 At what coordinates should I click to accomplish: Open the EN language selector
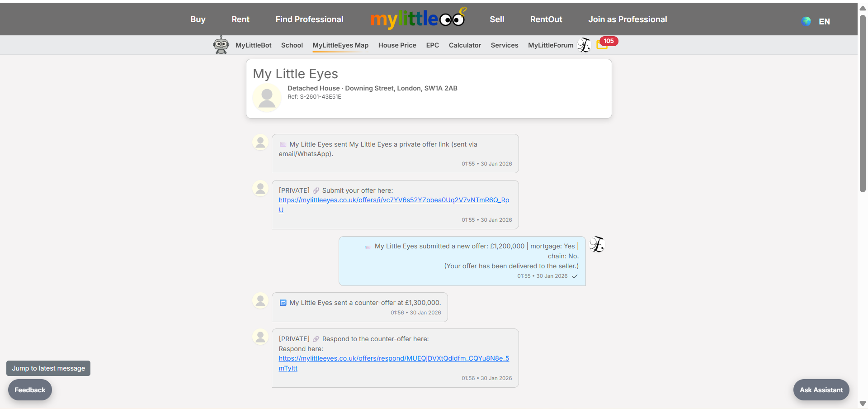tap(825, 21)
